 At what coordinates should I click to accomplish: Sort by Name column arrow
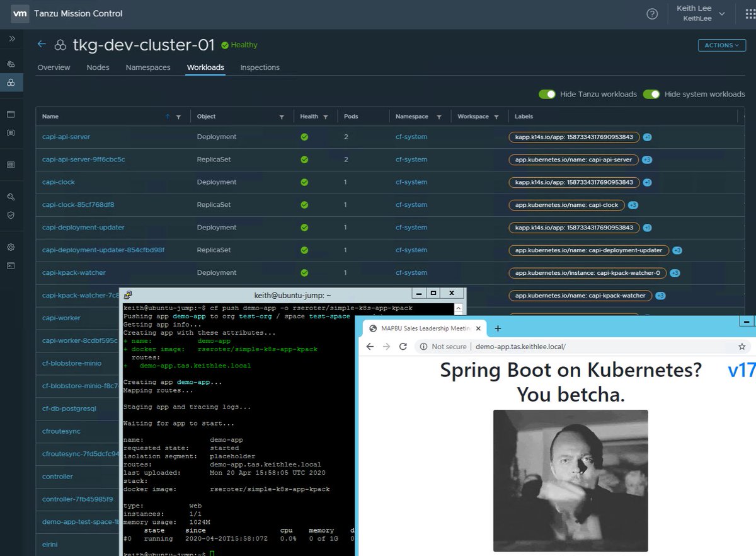coord(167,117)
